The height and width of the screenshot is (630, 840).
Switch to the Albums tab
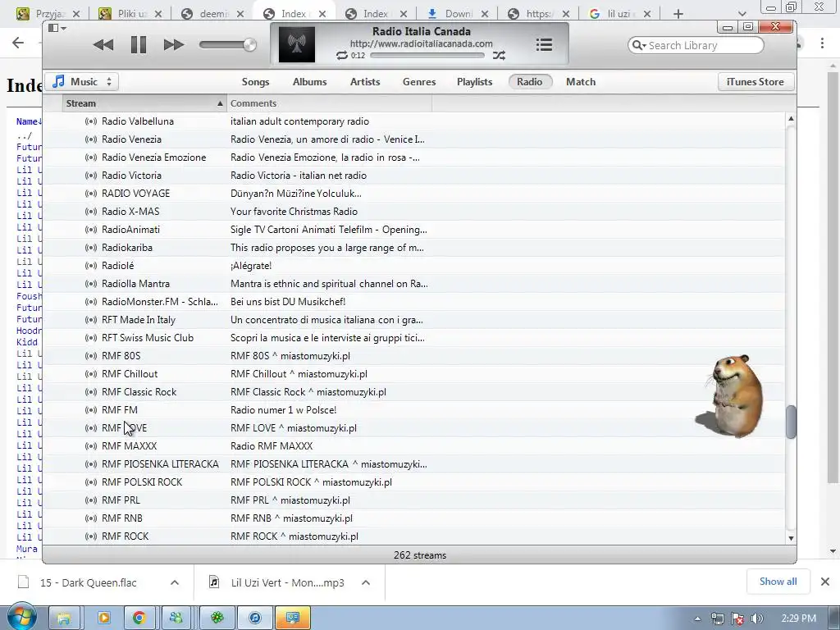[x=309, y=82]
